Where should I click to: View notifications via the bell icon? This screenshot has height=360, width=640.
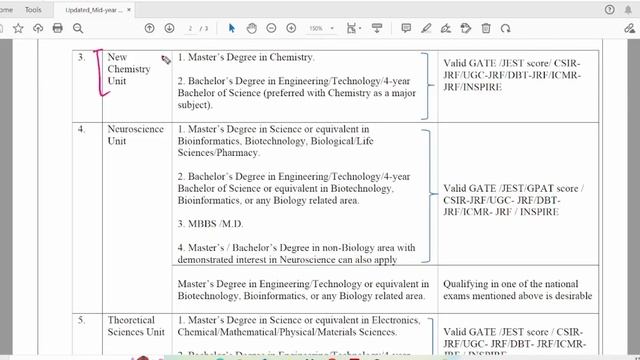[628, 9]
